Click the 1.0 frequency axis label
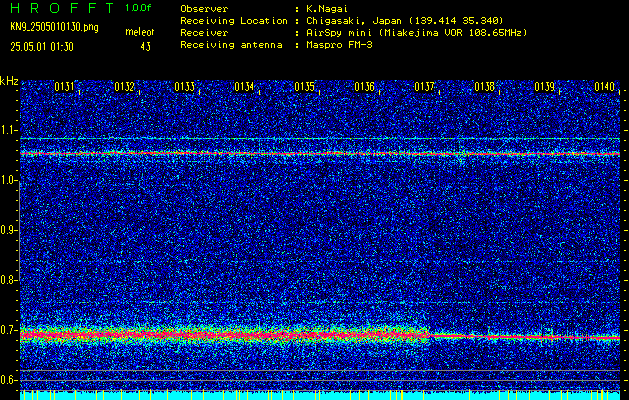The width and height of the screenshot is (629, 400). pos(8,180)
